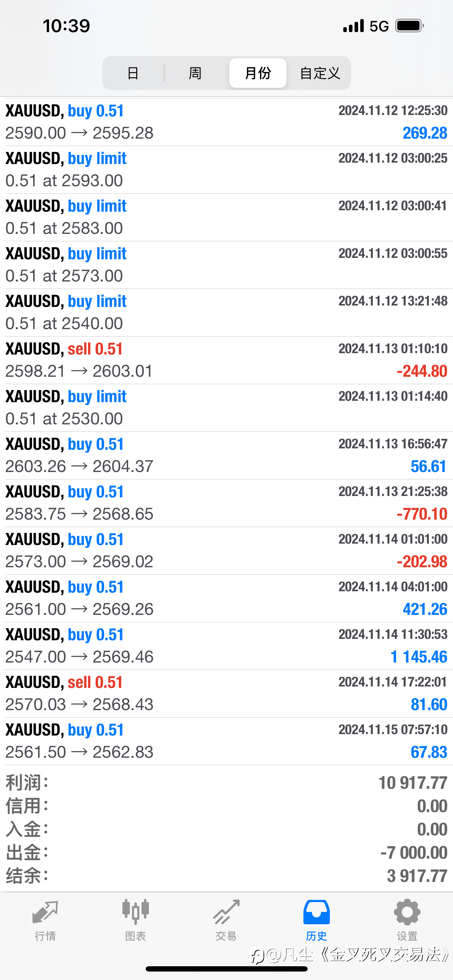
Task: Tap the home indicator bar
Action: point(226,969)
